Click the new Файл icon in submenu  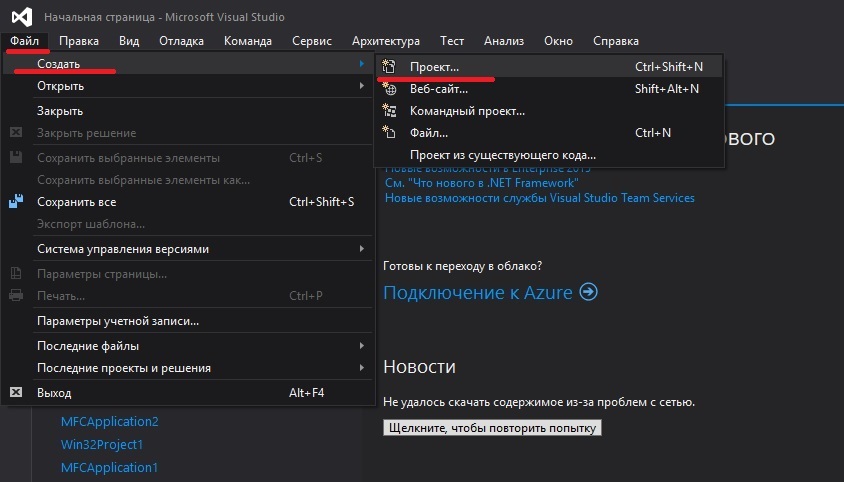point(389,132)
